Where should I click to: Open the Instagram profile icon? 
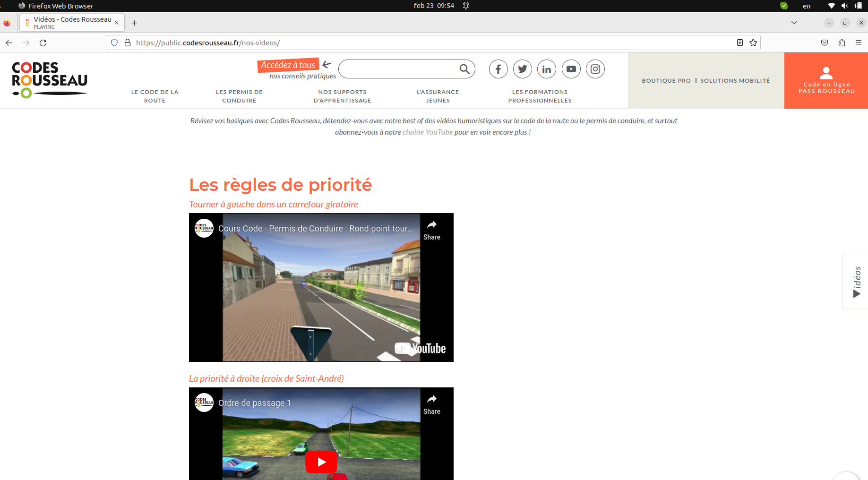coord(595,69)
